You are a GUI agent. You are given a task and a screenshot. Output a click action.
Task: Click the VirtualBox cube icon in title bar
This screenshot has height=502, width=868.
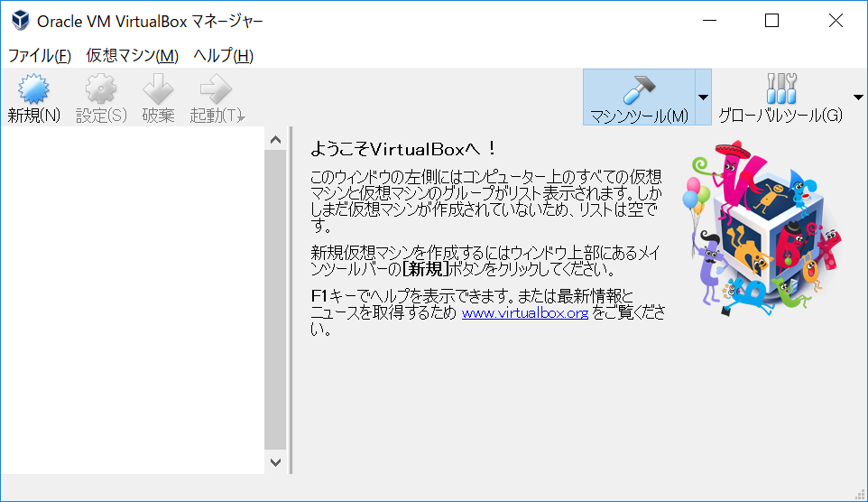(x=21, y=21)
